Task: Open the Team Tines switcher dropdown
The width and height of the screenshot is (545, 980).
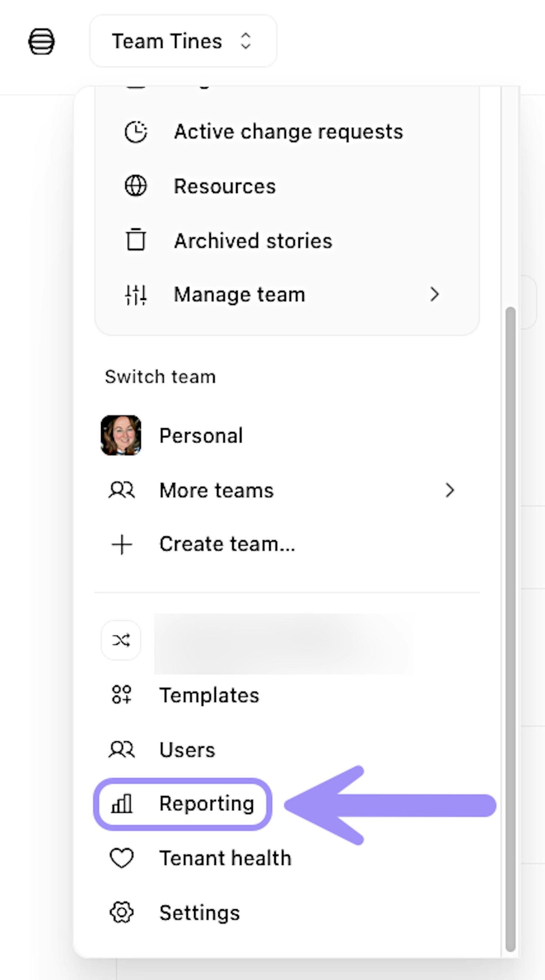Action: point(183,41)
